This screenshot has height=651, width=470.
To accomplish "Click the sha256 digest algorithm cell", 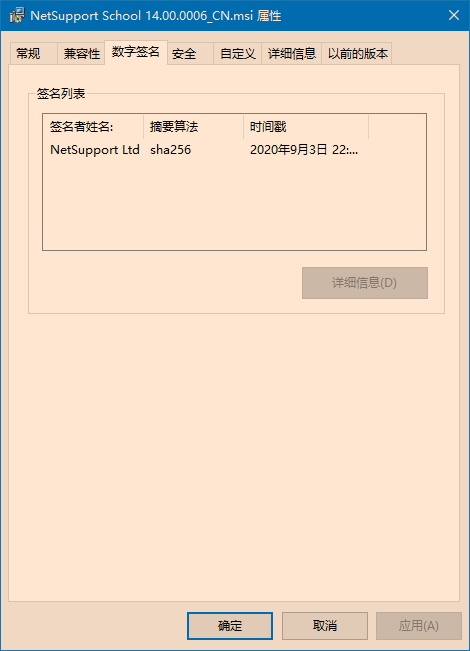I will click(171, 149).
